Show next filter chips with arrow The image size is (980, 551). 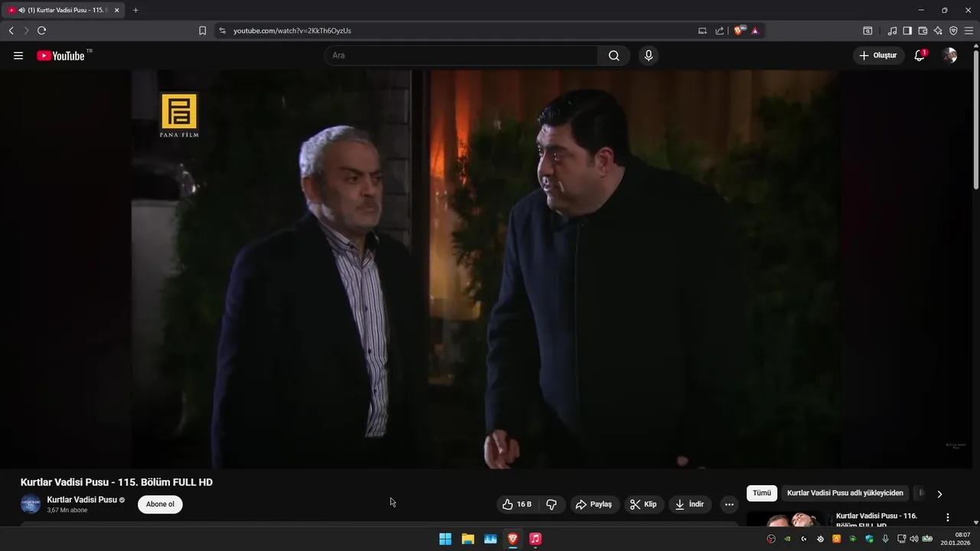(939, 494)
